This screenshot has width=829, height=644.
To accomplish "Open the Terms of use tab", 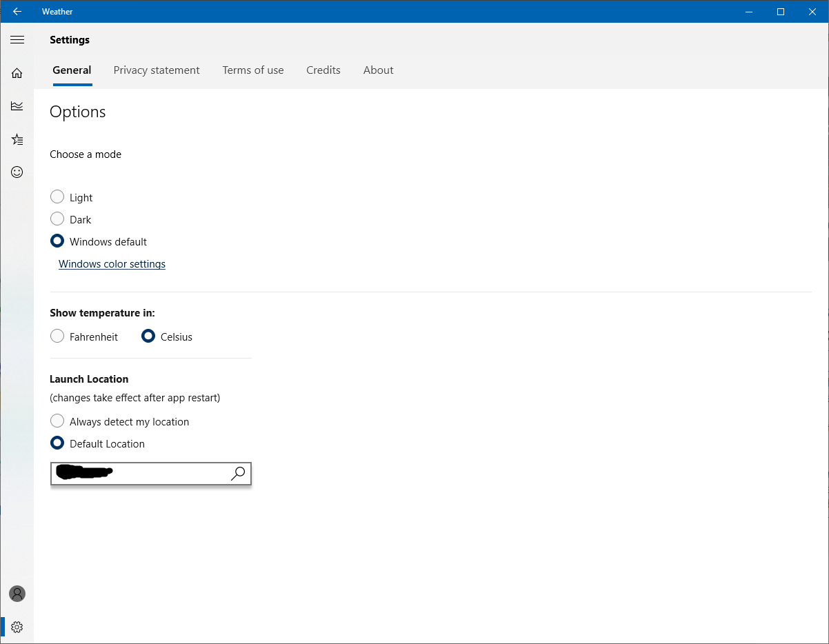I will pos(252,70).
